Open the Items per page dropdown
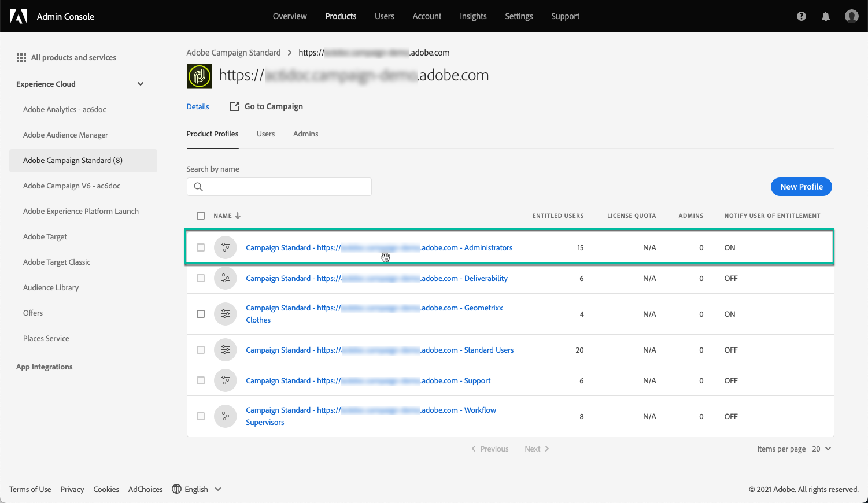 pyautogui.click(x=822, y=449)
